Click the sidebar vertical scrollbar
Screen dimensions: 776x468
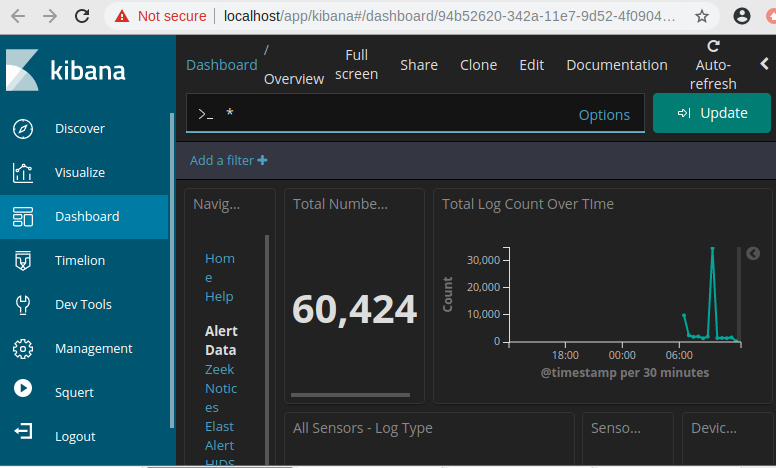172,270
